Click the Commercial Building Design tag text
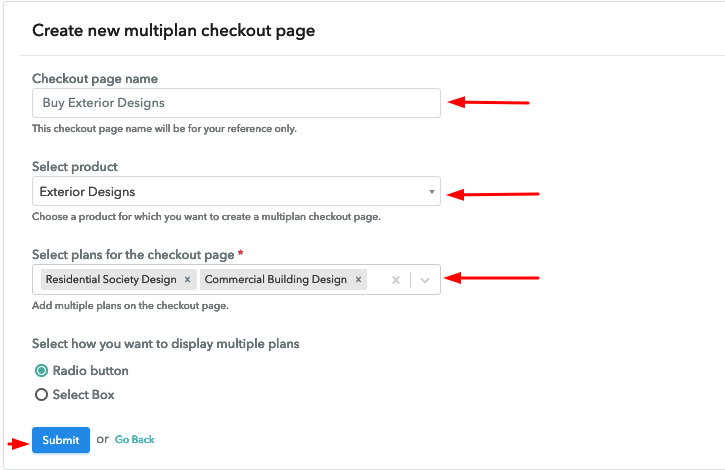725x470 pixels. tap(275, 280)
